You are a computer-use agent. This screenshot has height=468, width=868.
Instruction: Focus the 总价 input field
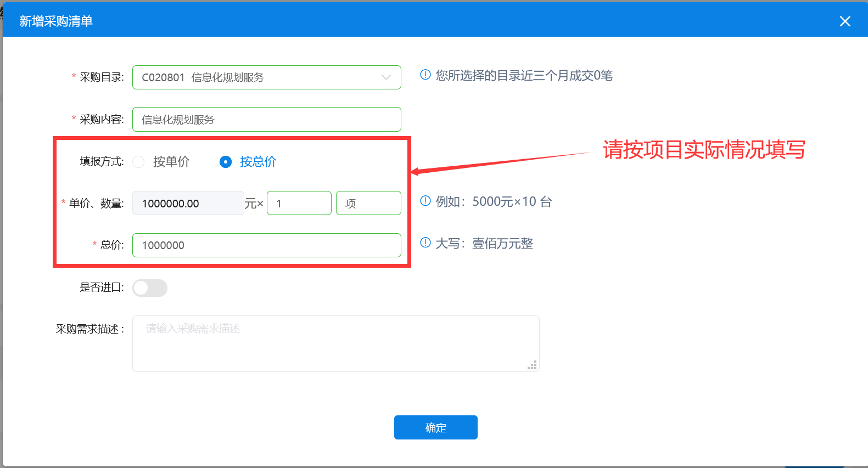point(266,245)
